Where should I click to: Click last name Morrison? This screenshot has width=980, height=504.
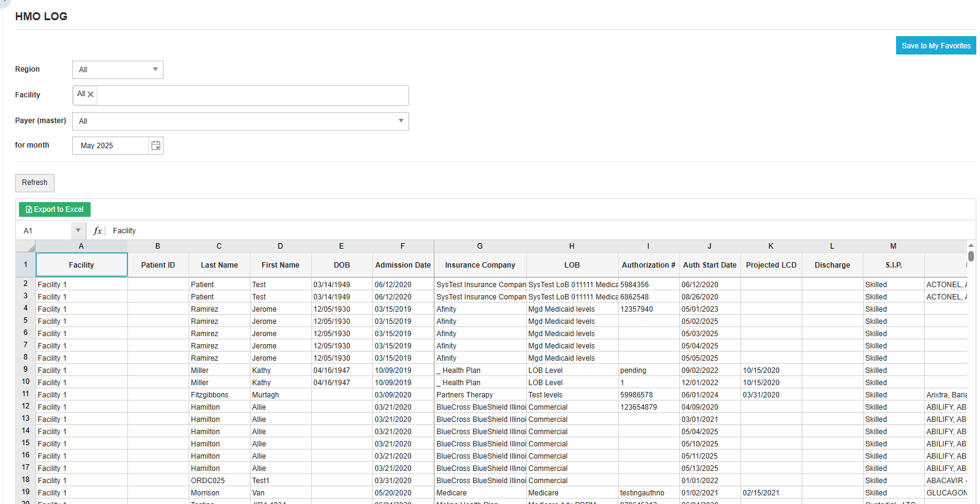[x=219, y=493]
